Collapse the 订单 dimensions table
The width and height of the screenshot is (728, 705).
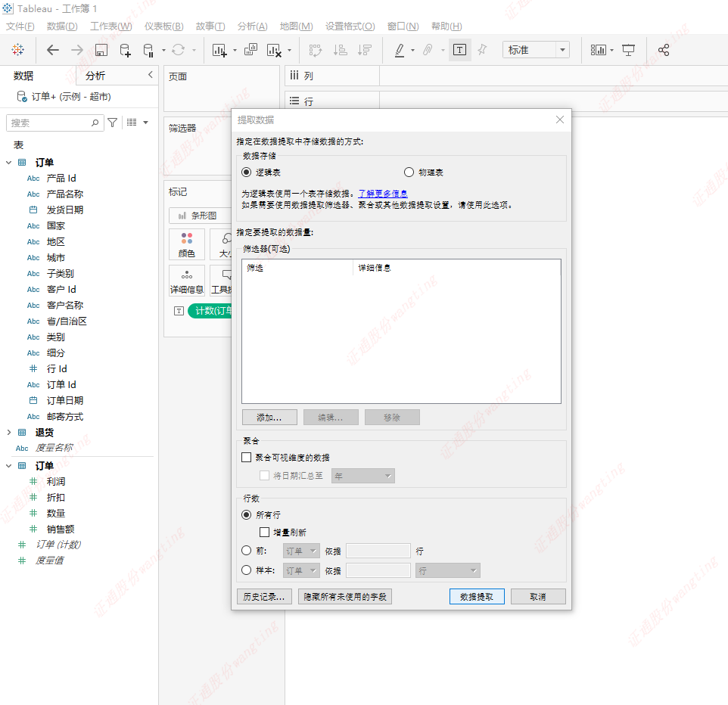coord(9,163)
